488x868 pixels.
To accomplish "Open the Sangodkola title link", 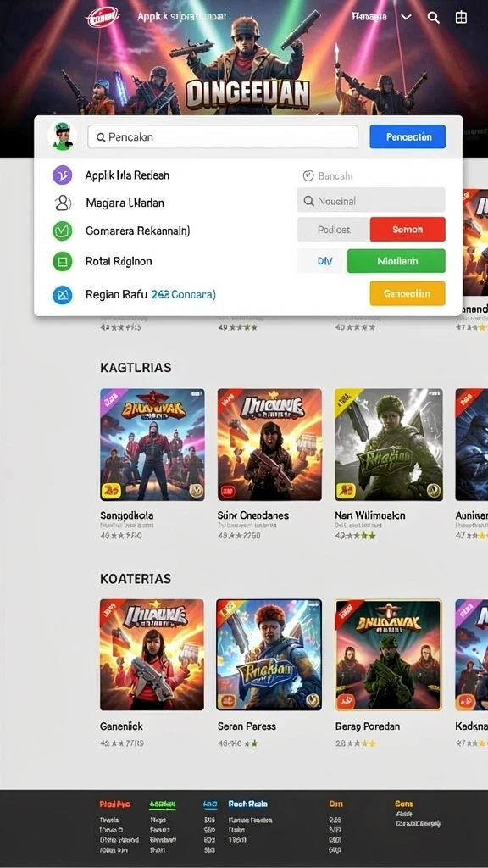I will point(127,515).
